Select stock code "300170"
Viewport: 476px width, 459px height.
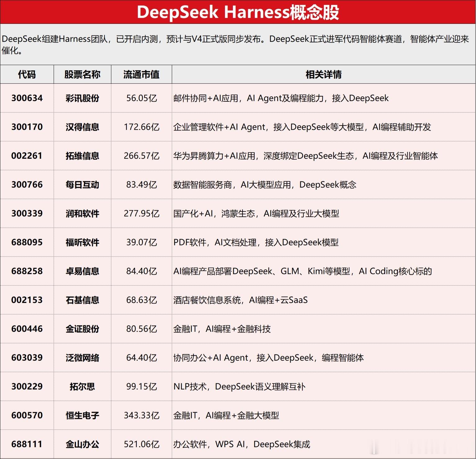point(27,127)
